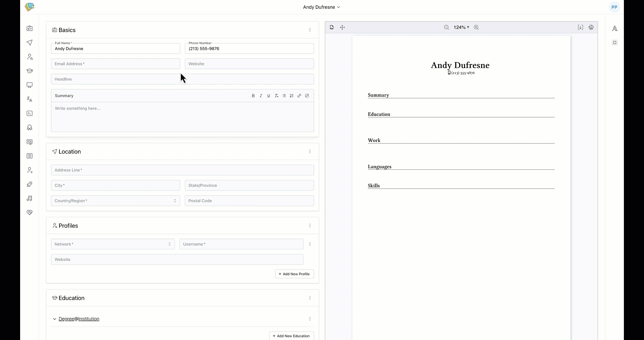Click the print icon in preview toolbar
This screenshot has height=340, width=644.
591,27
